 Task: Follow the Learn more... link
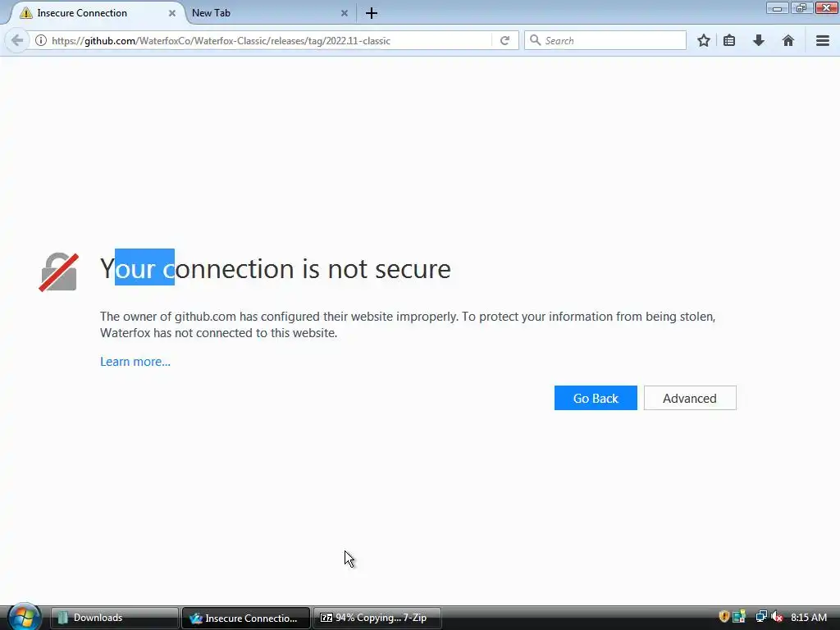click(x=135, y=362)
